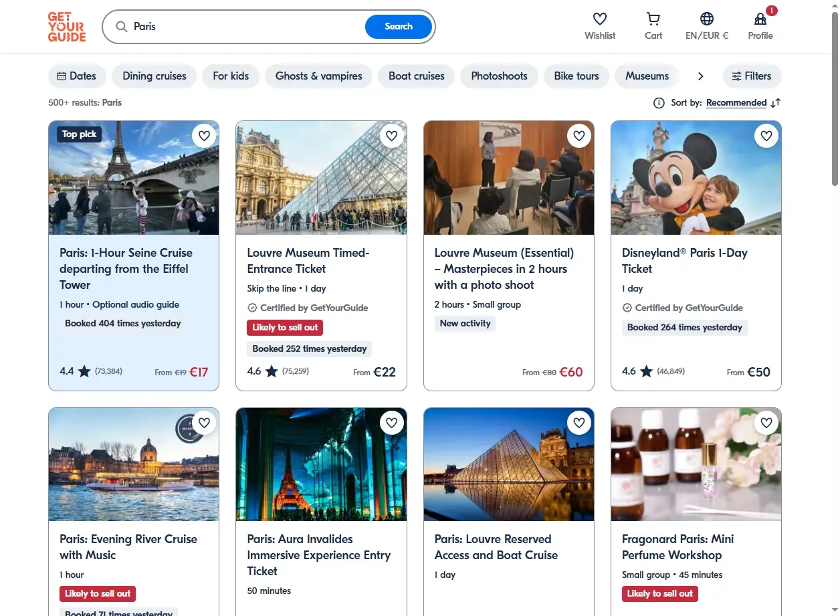This screenshot has height=616, width=840.
Task: Open the shopping Cart icon
Action: tap(653, 19)
